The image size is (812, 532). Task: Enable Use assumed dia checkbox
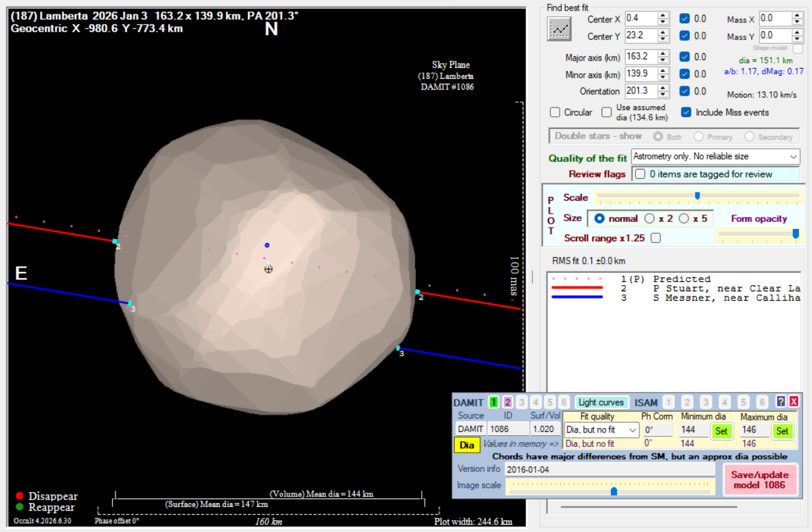pos(607,113)
